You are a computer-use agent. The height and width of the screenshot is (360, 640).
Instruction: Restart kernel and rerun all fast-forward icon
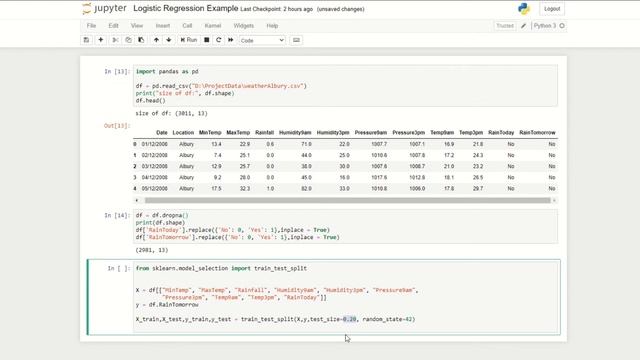pyautogui.click(x=231, y=40)
